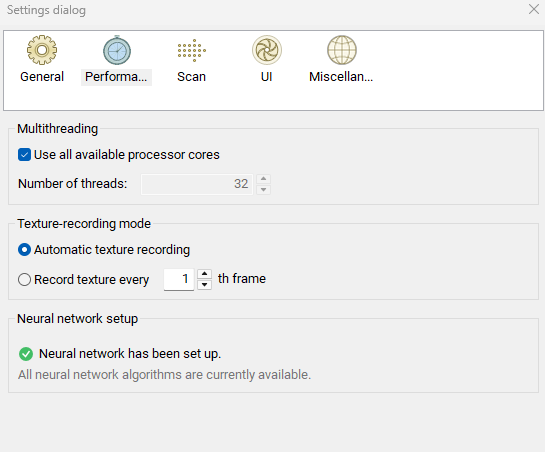Click the Number of threads field
Screen dimensions: 545x452
(197, 184)
